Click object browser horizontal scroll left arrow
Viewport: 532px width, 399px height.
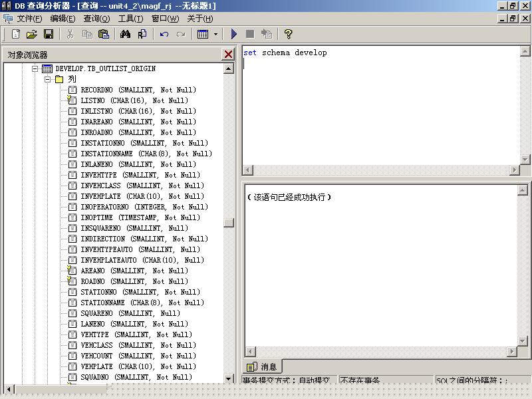tap(9, 389)
